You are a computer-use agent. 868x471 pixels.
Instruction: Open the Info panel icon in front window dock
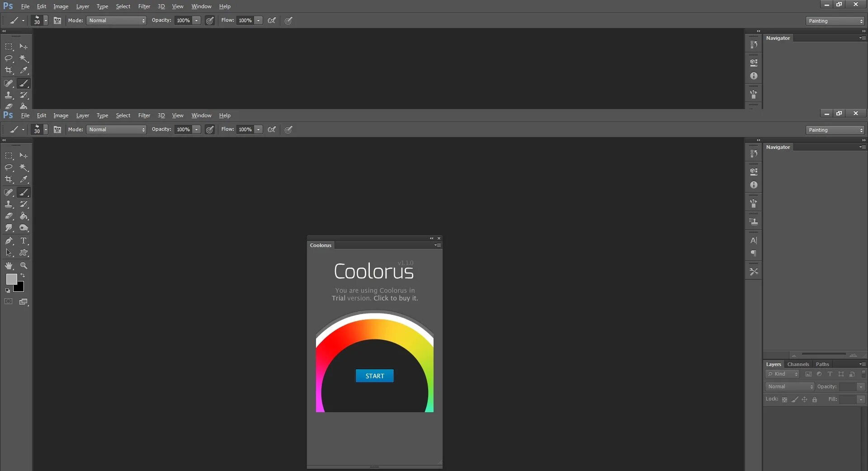754,185
